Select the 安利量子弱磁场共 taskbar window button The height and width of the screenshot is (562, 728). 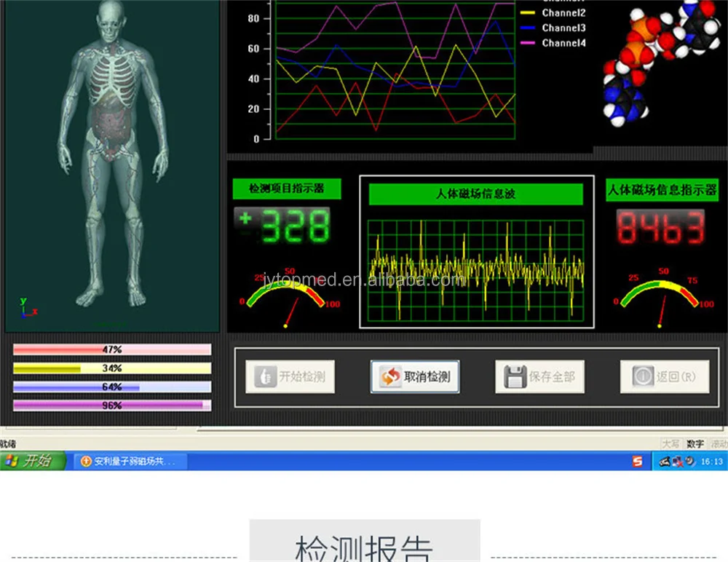[x=131, y=462]
